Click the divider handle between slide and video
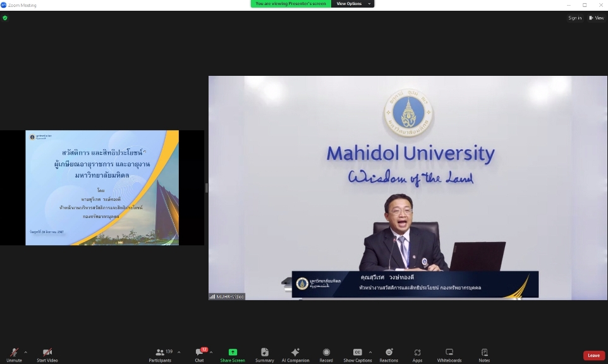The image size is (608, 364). tap(206, 188)
